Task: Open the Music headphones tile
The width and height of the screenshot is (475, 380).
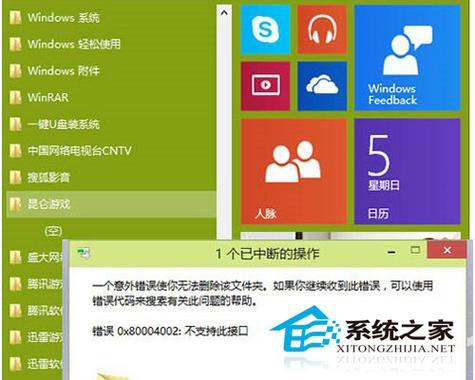Action: (322, 30)
